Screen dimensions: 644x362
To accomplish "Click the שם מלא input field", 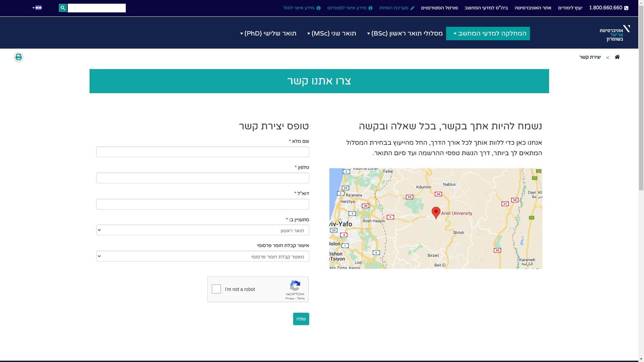I will 203,152.
